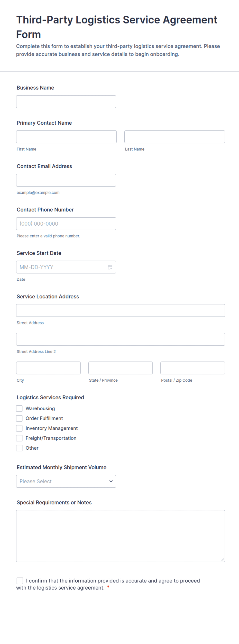This screenshot has height=644, width=239.
Task: Click the Street Address Line 2 field
Action: tap(121, 339)
